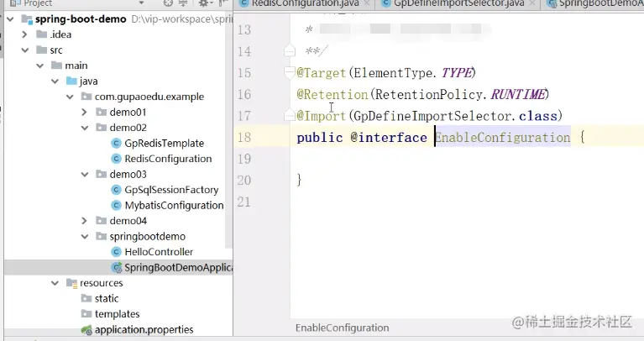The image size is (644, 341).
Task: Collapse the springbootdemo package
Action: (x=85, y=236)
